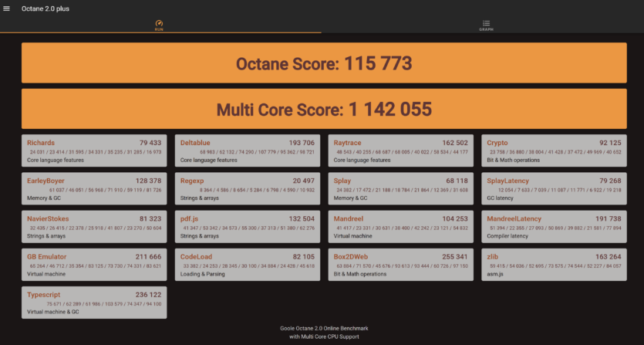Select the Richards benchmark card
Viewport: 644px width, 345px height.
click(94, 151)
